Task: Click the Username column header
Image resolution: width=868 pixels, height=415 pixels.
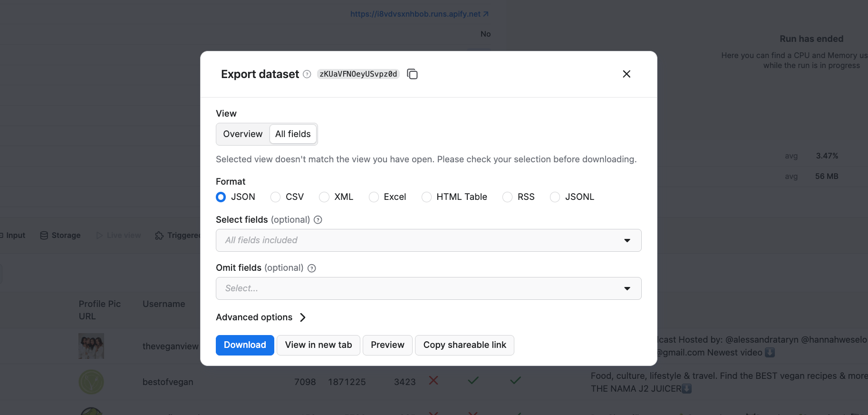Action: click(x=164, y=304)
